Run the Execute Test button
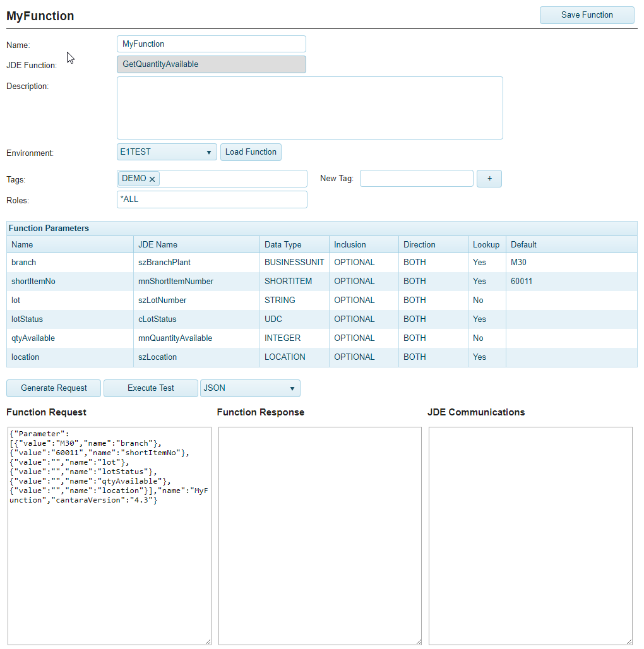This screenshot has height=649, width=644. click(x=150, y=388)
